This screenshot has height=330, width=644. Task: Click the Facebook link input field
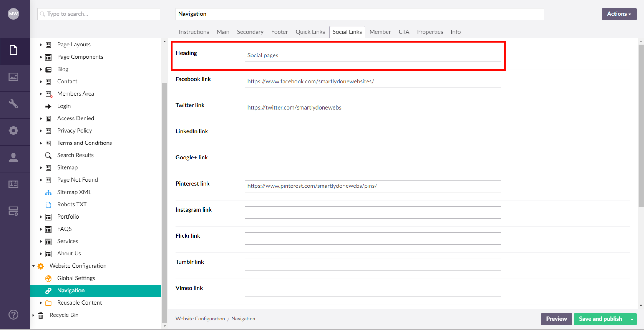(373, 82)
